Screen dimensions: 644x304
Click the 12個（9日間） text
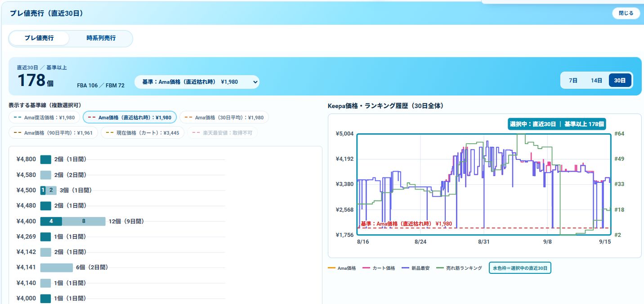click(x=126, y=221)
